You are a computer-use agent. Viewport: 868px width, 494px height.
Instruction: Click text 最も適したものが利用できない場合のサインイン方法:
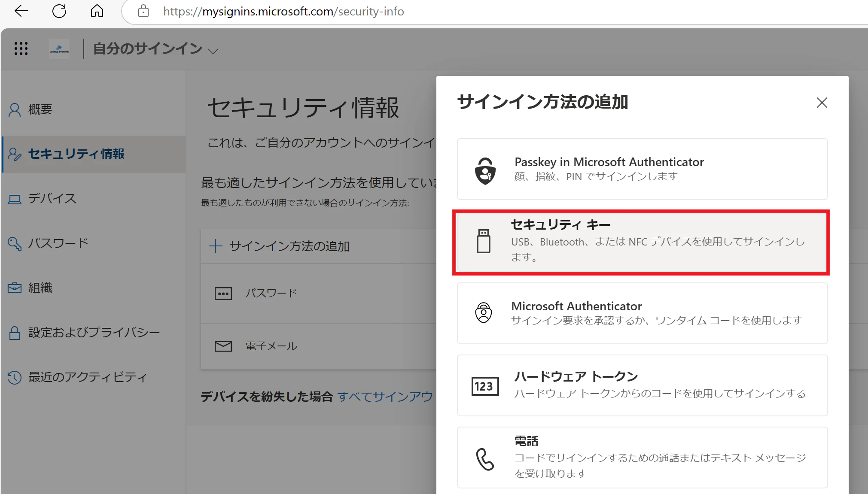coord(305,203)
